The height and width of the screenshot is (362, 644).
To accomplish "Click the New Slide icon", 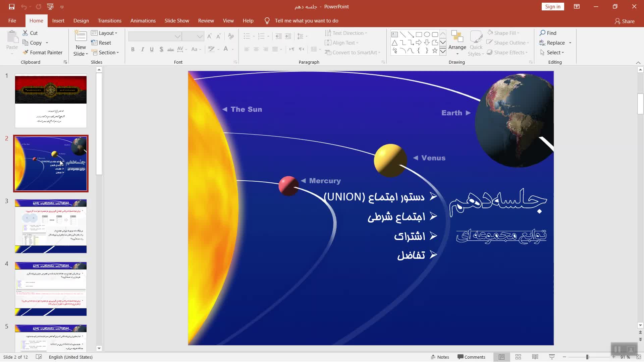I will 80,37.
